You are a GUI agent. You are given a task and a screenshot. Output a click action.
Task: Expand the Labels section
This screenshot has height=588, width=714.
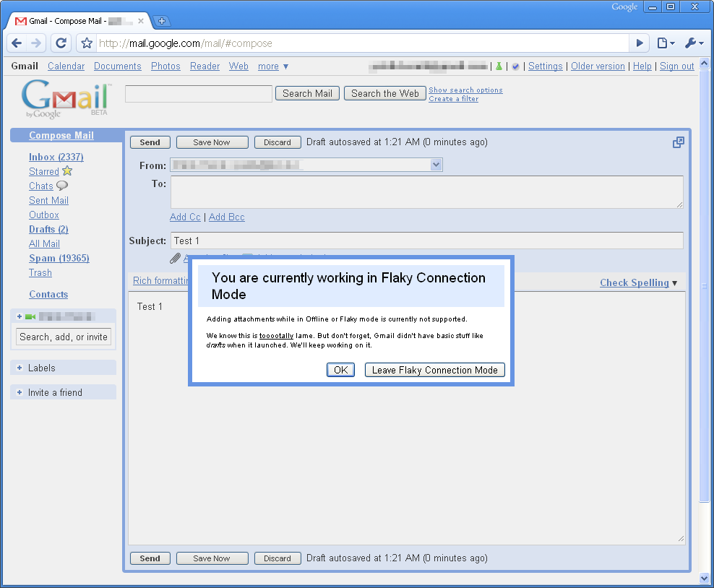point(19,368)
